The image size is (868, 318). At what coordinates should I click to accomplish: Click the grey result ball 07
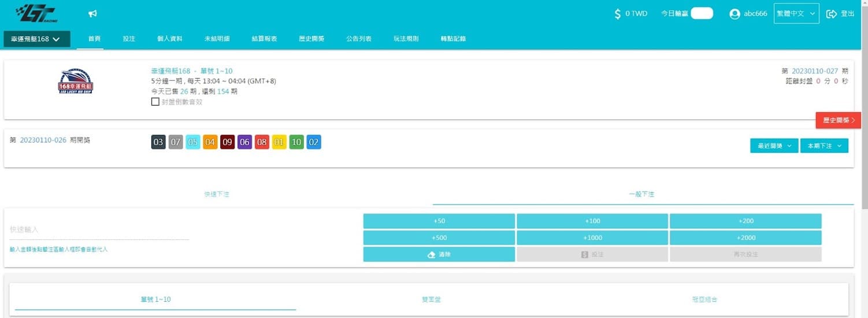point(176,142)
